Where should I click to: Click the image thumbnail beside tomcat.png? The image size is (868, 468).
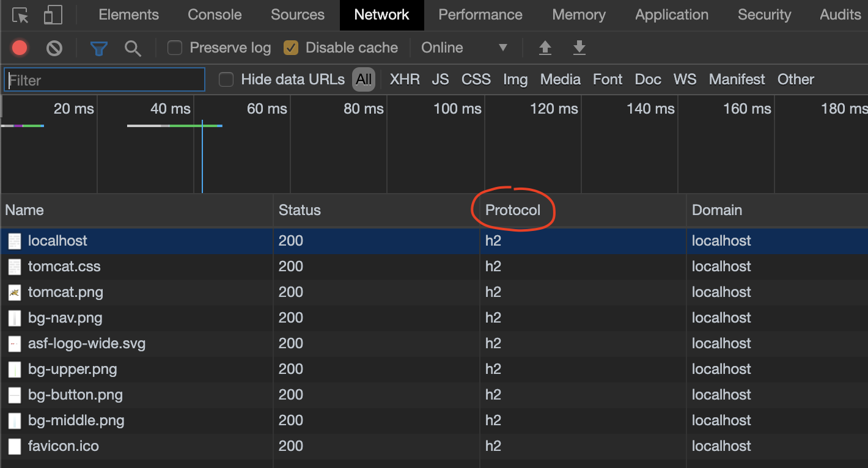15,292
